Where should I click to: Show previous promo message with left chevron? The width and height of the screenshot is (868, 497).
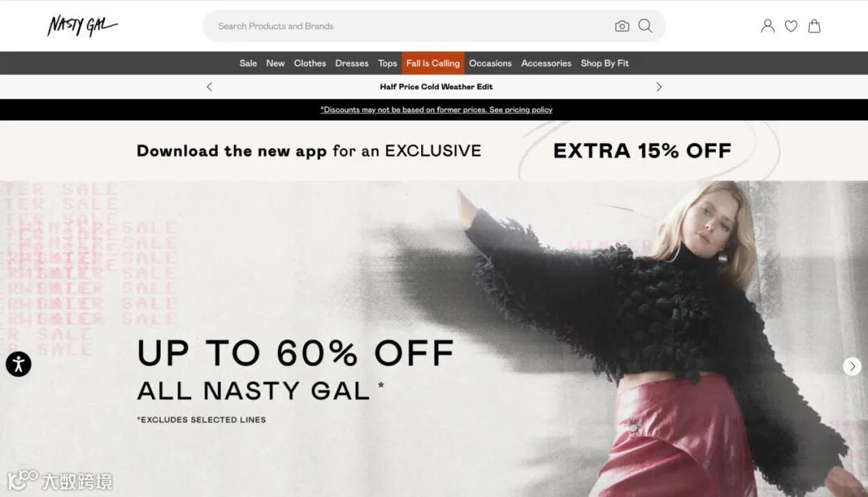pos(209,87)
